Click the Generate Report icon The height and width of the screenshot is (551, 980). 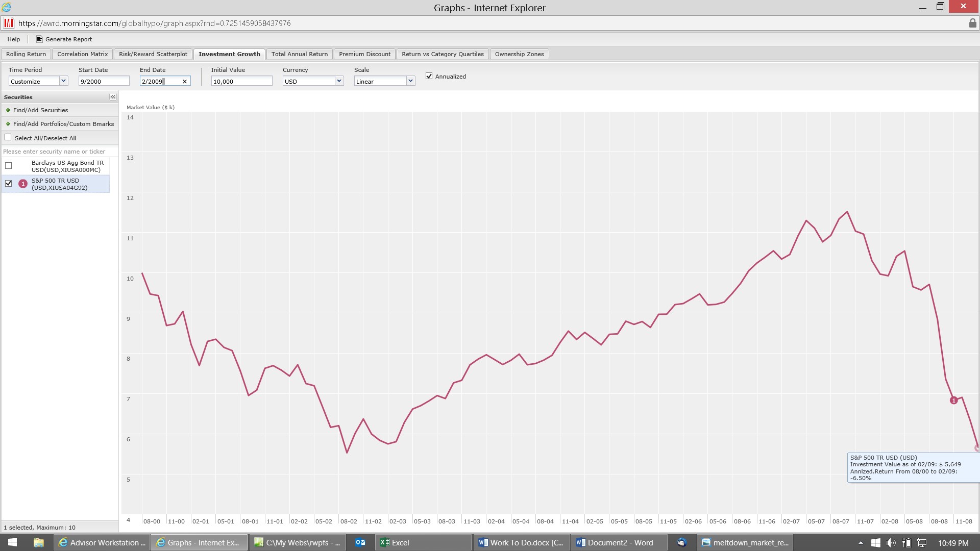pos(39,39)
